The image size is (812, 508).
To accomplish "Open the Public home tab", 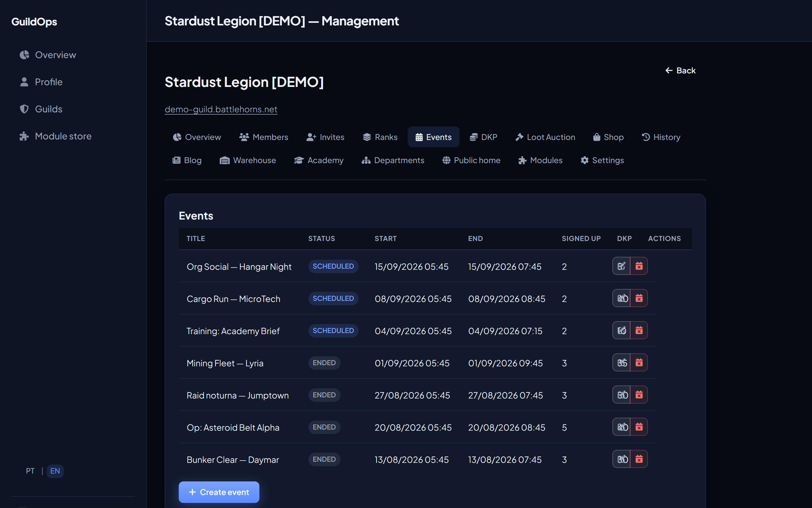I will point(471,160).
